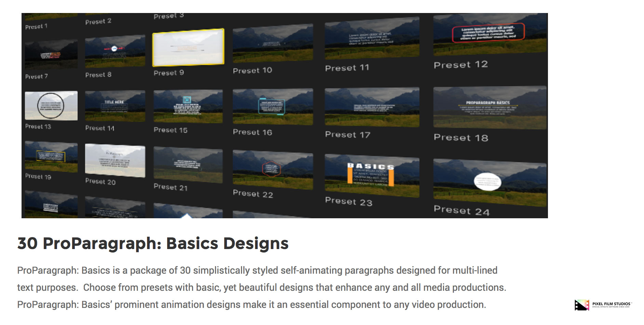Click the "Preset 19" label
644x325 pixels.
click(38, 176)
